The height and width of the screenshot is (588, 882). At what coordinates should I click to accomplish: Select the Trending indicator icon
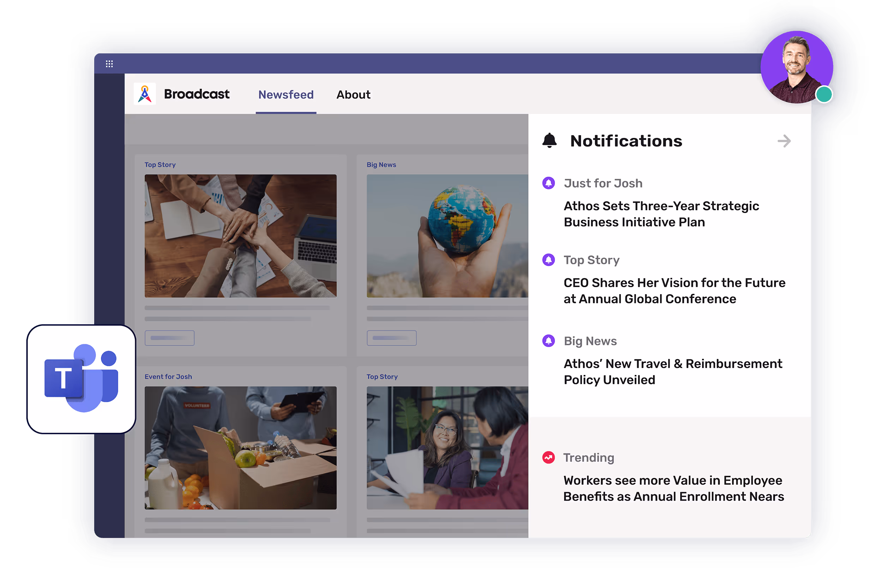(x=549, y=457)
